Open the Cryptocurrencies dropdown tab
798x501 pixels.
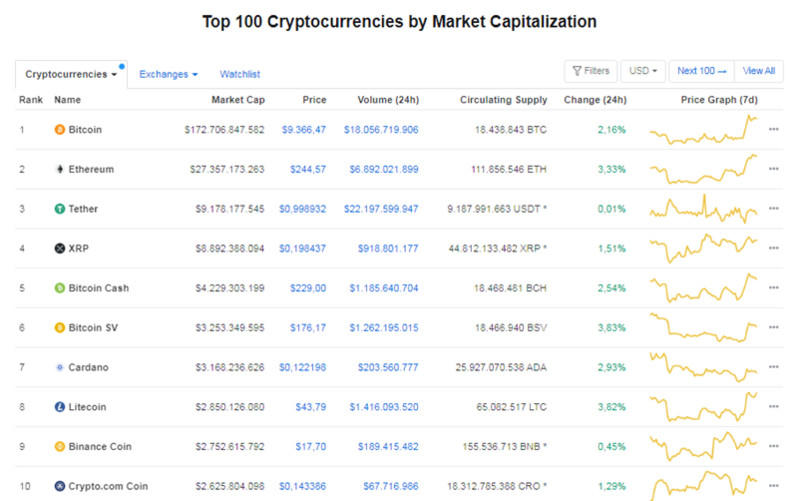point(70,74)
